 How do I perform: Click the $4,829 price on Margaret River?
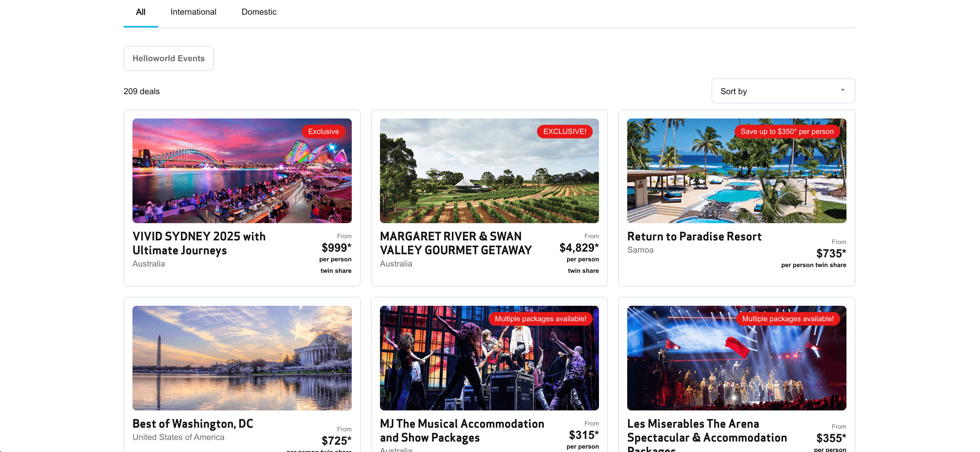click(579, 247)
